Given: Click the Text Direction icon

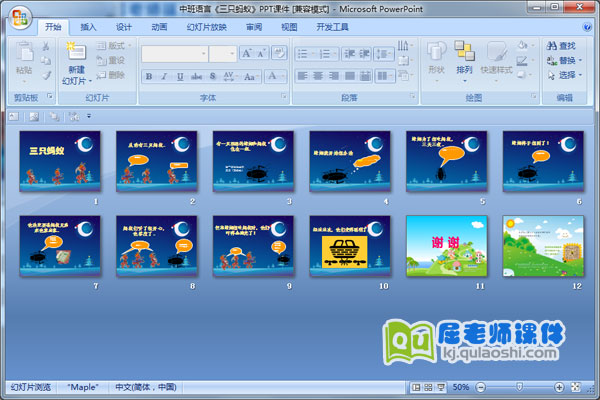Looking at the screenshot, I should (405, 46).
